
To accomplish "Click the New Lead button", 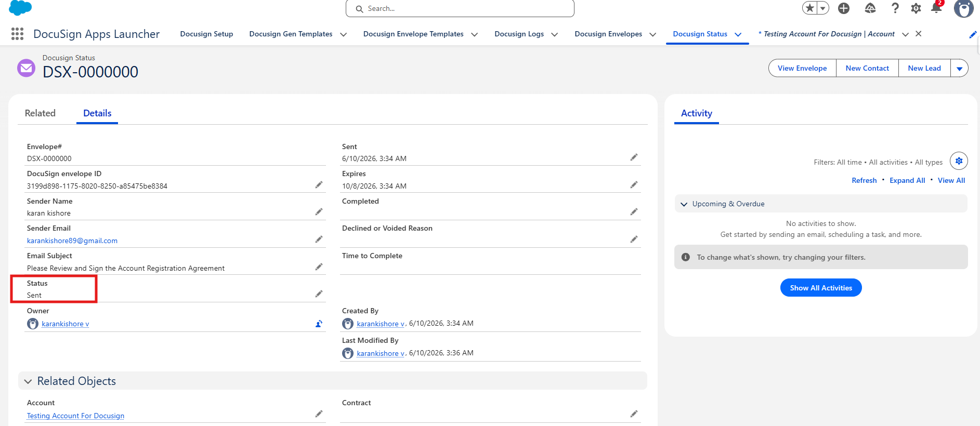I will click(924, 68).
